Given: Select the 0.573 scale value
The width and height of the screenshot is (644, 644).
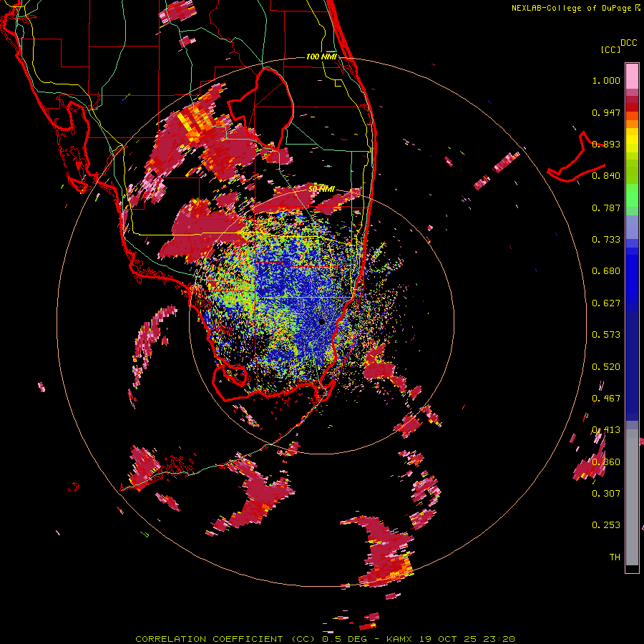Looking at the screenshot, I should tap(606, 335).
